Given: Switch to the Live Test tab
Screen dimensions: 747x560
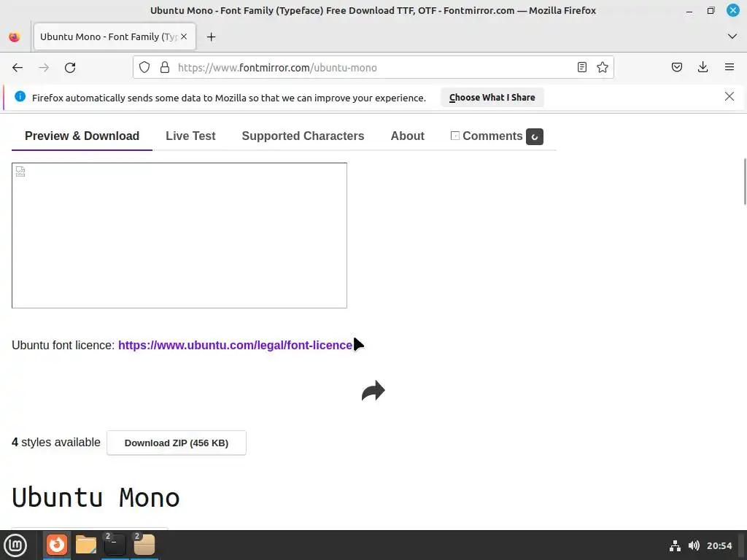Looking at the screenshot, I should [190, 136].
